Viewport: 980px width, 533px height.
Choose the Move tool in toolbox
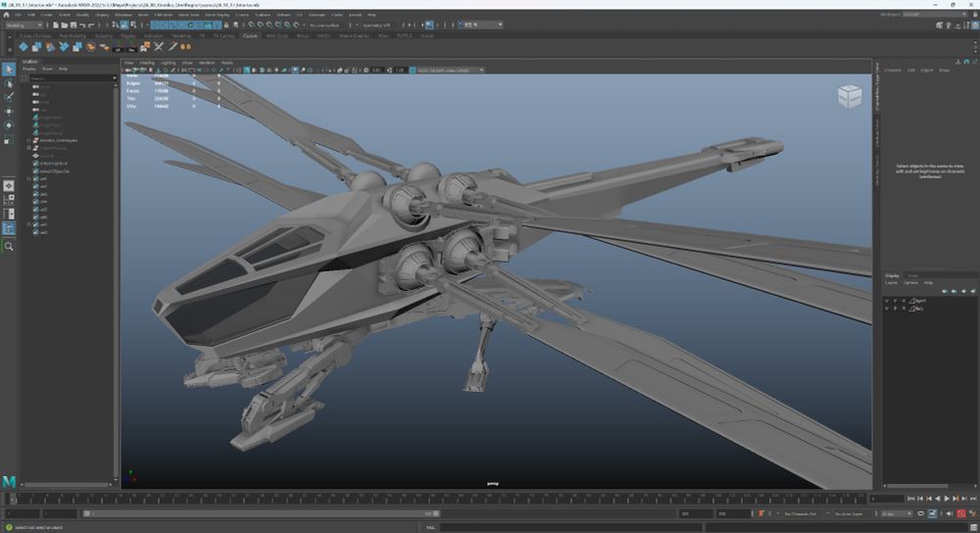pos(9,112)
